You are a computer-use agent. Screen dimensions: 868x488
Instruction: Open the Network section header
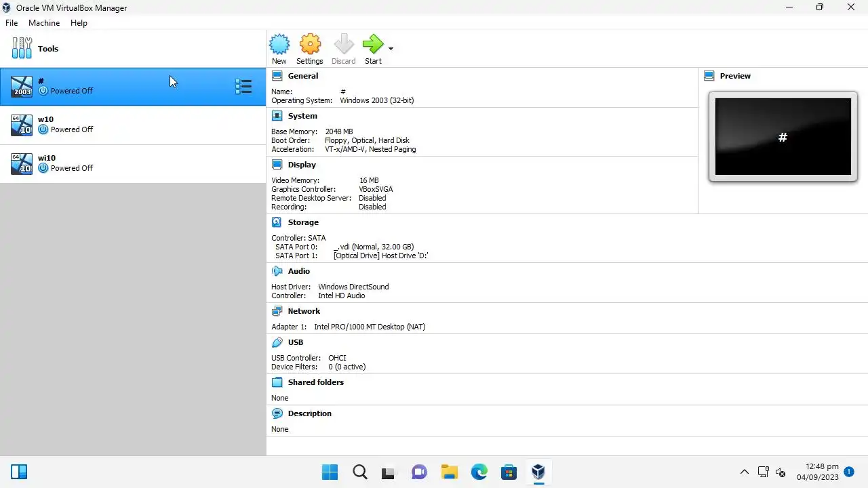[304, 311]
